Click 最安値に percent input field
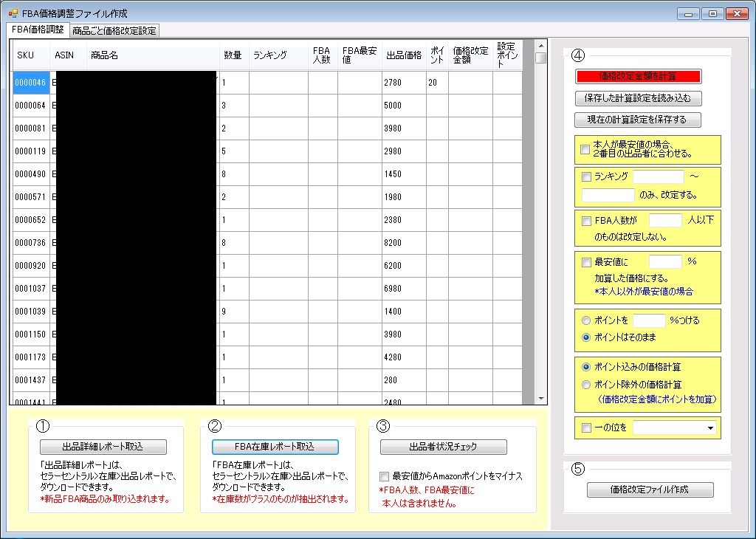This screenshot has width=756, height=539. coord(665,262)
